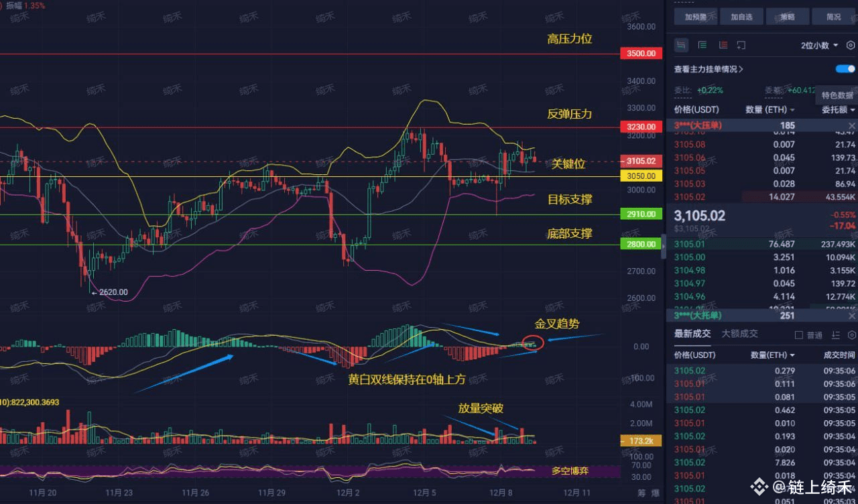Open the 特色数据 popup tag

pos(837,95)
